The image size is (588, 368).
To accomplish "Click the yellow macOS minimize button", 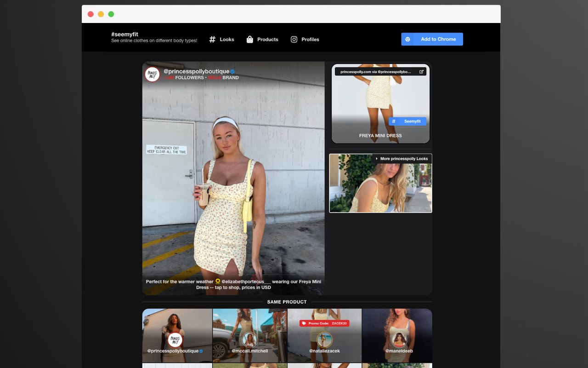I will pyautogui.click(x=101, y=14).
